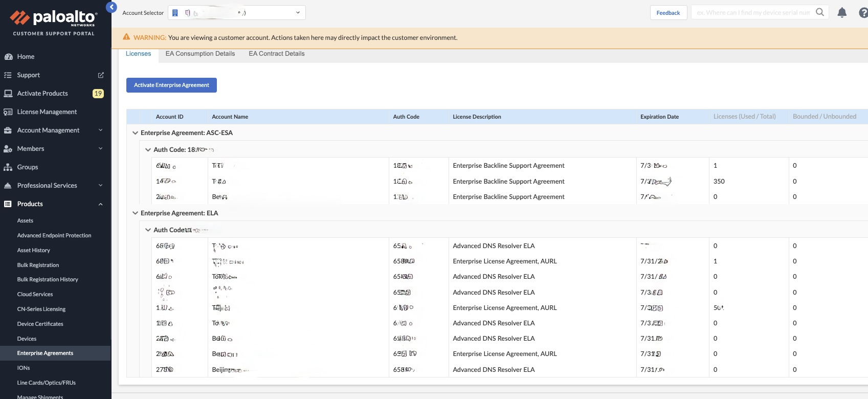Viewport: 868px width, 399px height.
Task: Open Cloud Services link
Action: tap(35, 295)
